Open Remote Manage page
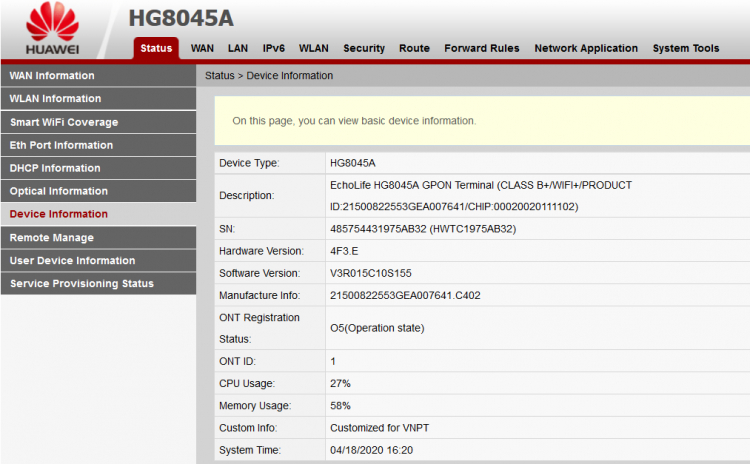Screen dimensions: 750x464 click(x=99, y=238)
